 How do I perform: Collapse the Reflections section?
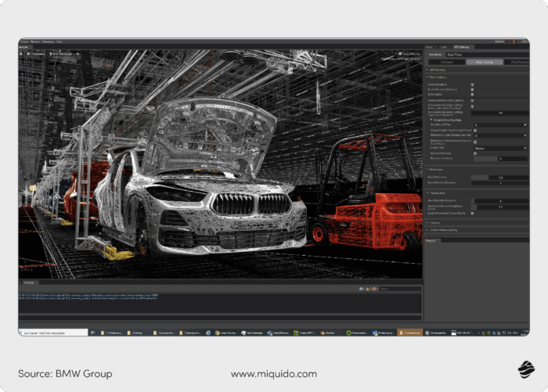point(434,170)
